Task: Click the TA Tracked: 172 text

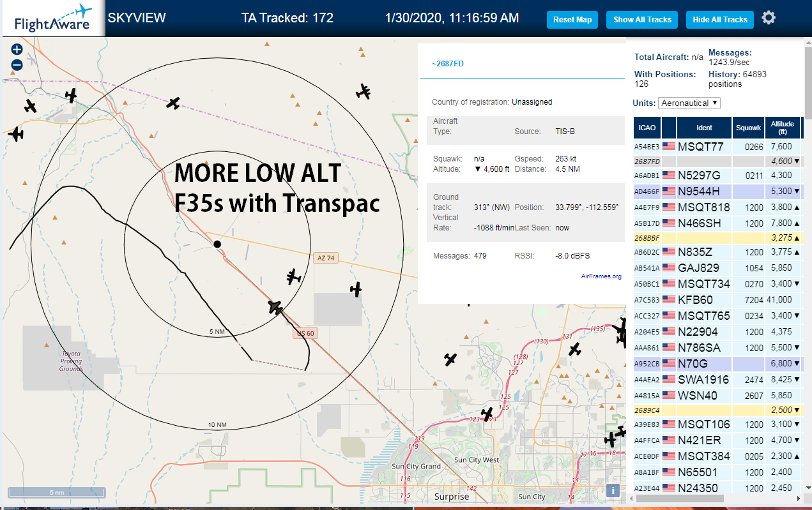Action: tap(287, 18)
